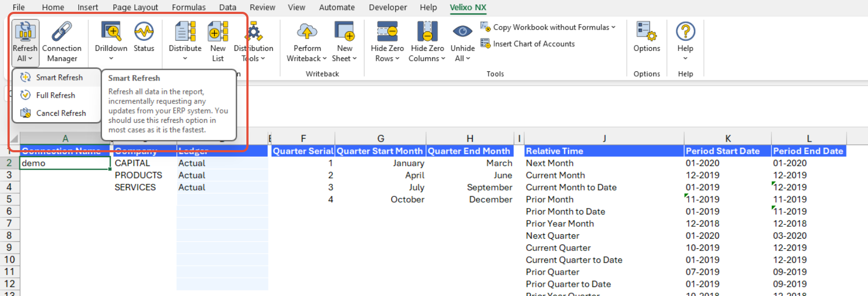Click the Hide Zero Rows icon

coord(387,32)
